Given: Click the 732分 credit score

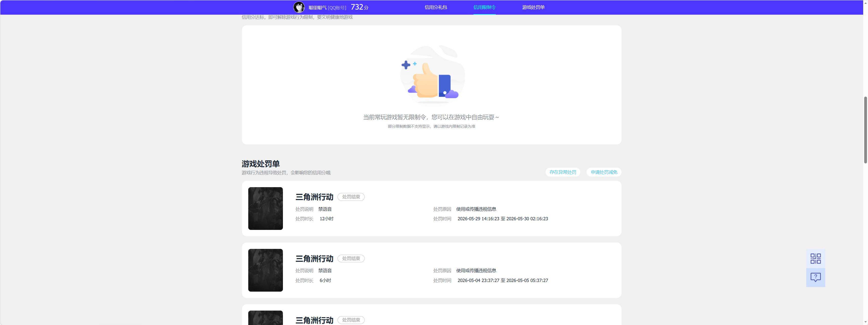Looking at the screenshot, I should click(x=360, y=7).
